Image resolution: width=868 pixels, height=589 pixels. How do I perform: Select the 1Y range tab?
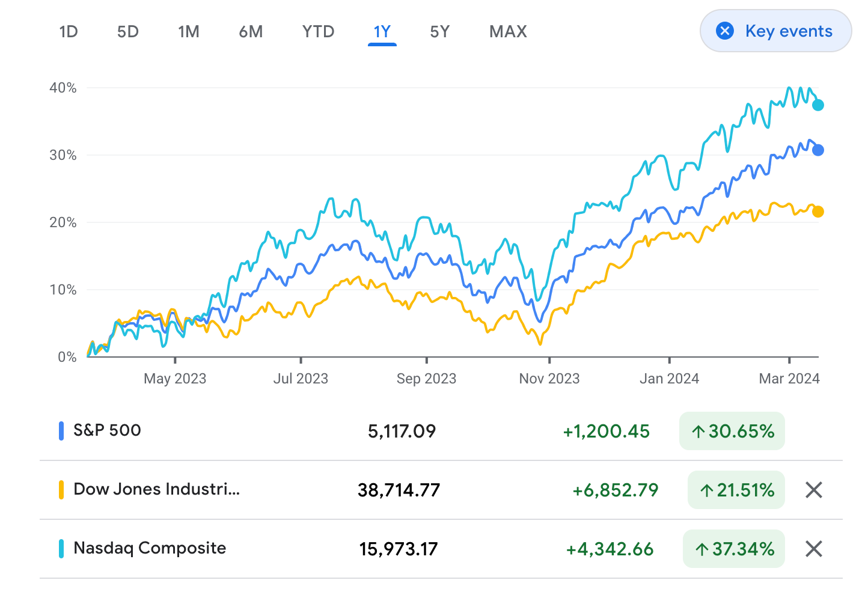pos(382,32)
